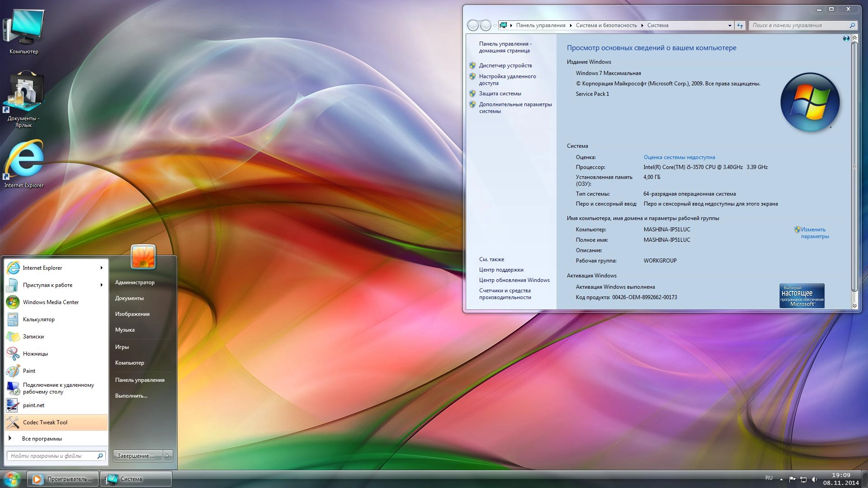Open Windows Media Center from the Start menu
This screenshot has height=488, width=868.
[x=56, y=302]
